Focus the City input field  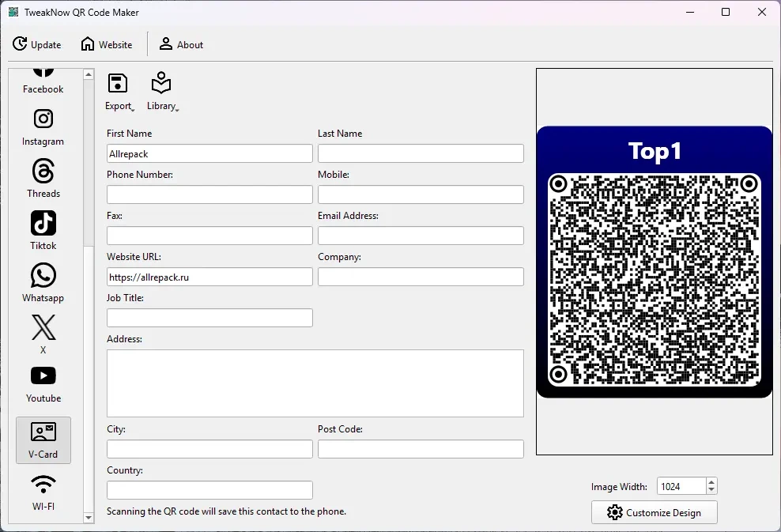[x=209, y=449]
